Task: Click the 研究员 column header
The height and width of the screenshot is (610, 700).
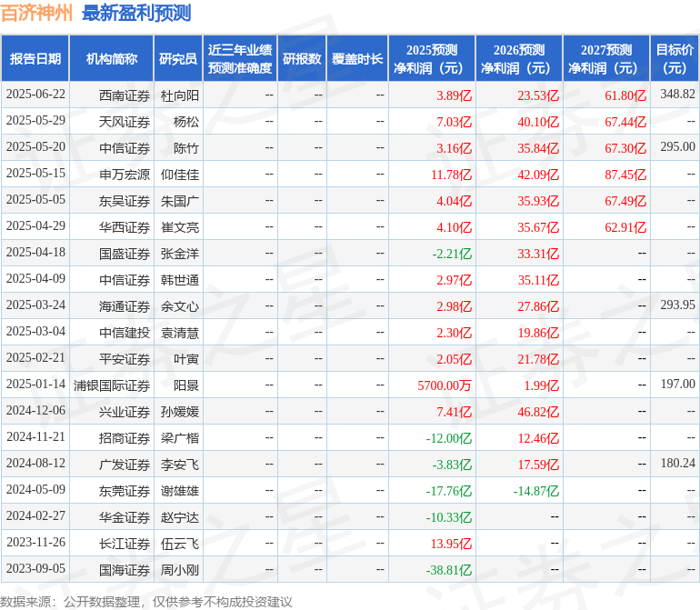Action: [178, 58]
